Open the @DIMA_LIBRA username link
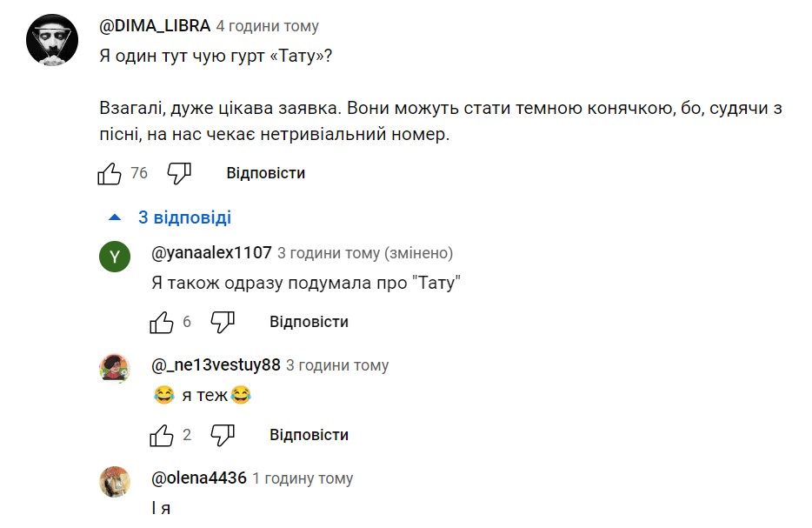The image size is (812, 528). pyautogui.click(x=155, y=26)
